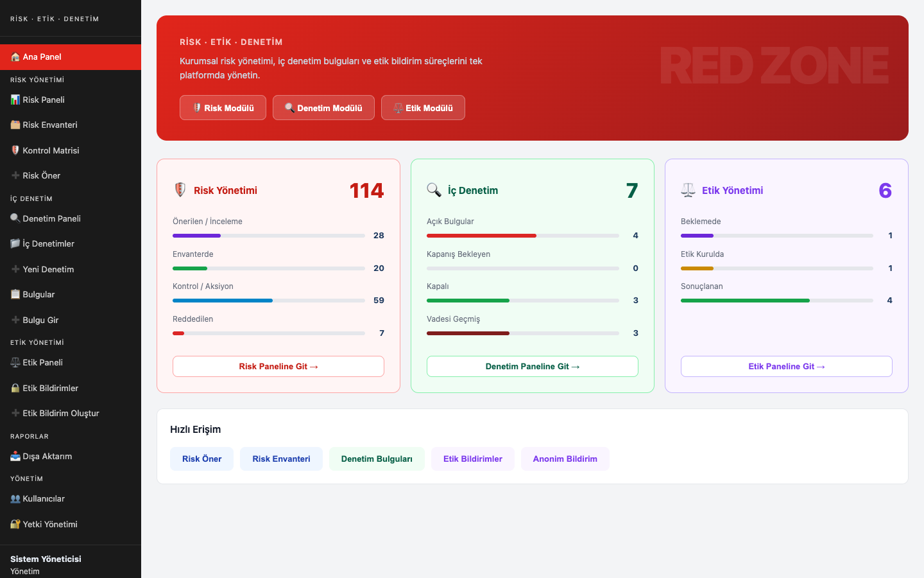Click the clipboard icon next to Bulgular
The image size is (924, 578).
[15, 295]
